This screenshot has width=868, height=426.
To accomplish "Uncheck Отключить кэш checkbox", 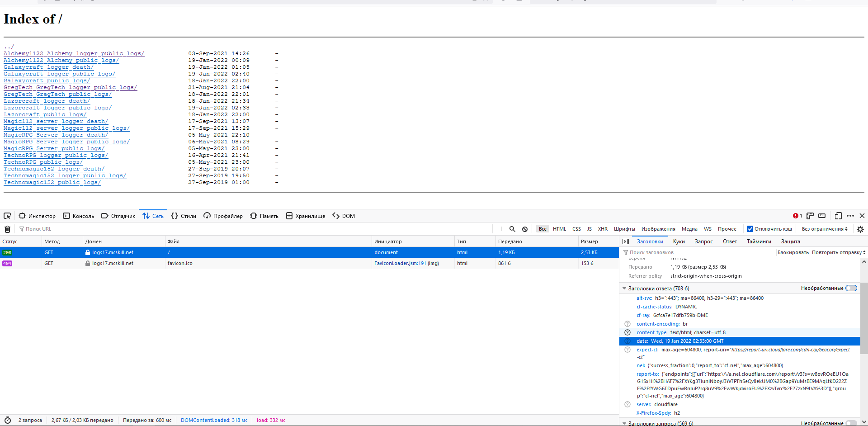I will click(750, 229).
